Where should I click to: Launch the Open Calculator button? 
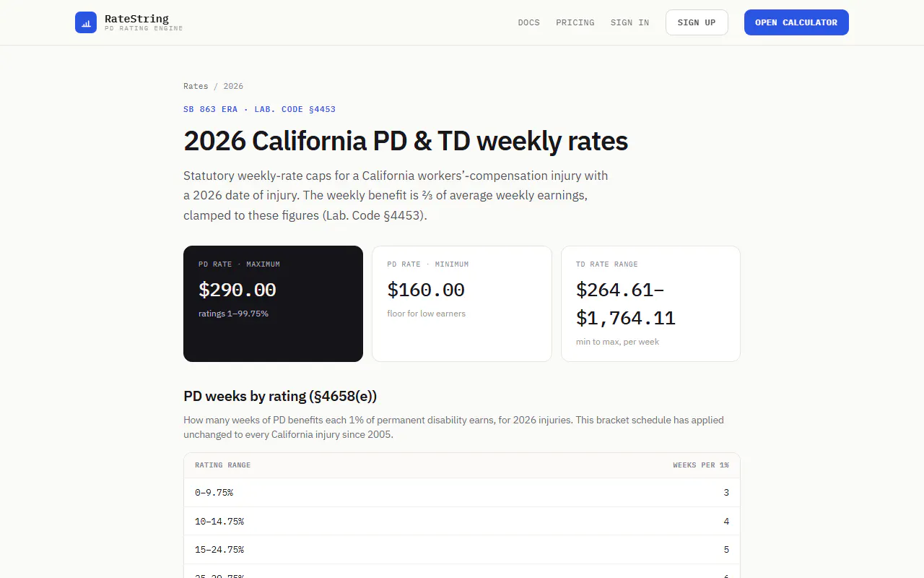(x=796, y=22)
